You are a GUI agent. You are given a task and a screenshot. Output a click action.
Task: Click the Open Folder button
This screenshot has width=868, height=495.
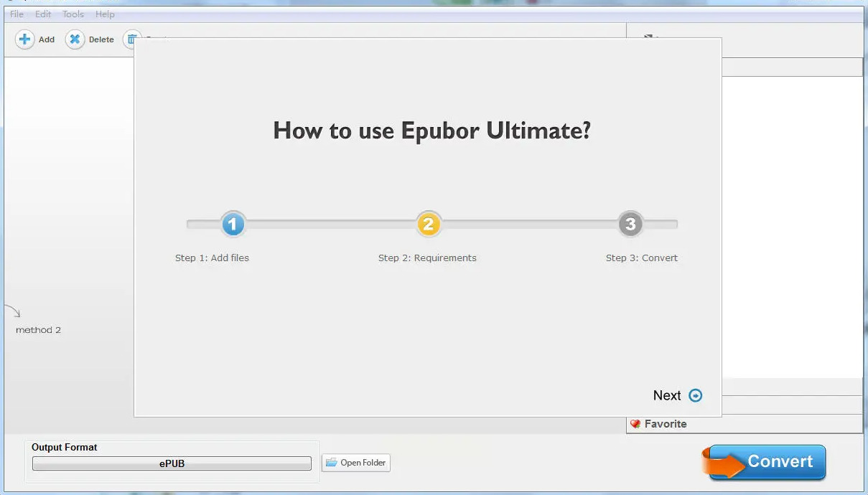356,463
